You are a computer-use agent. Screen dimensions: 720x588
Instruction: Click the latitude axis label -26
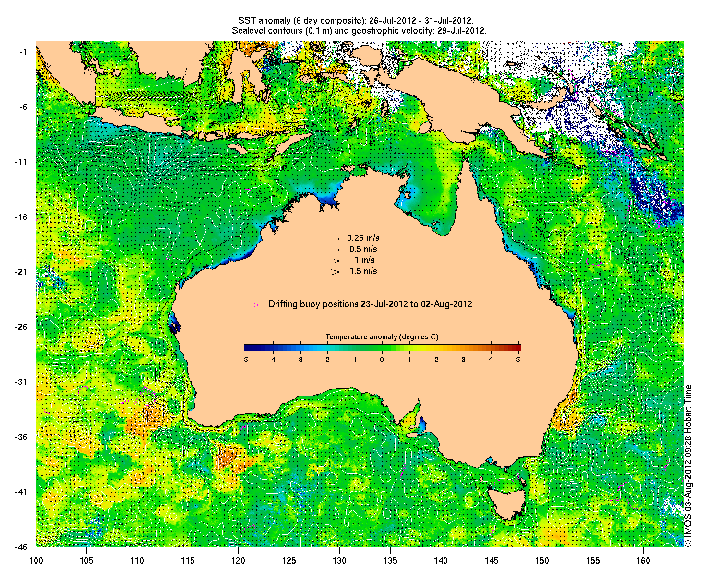[22, 327]
